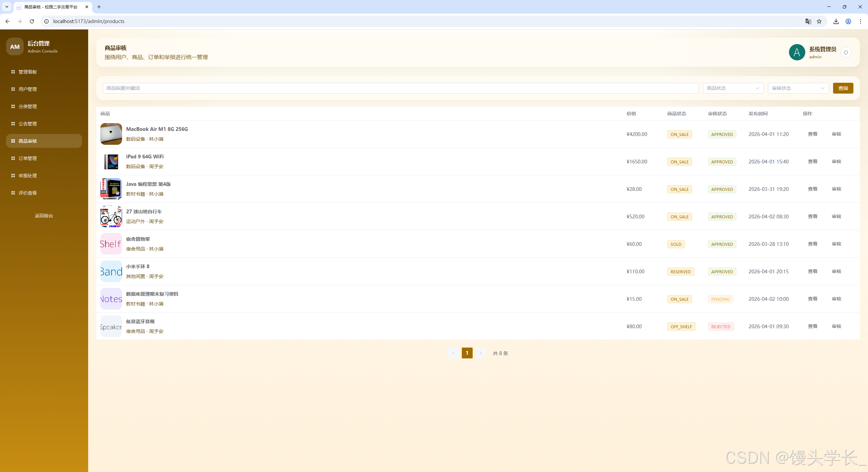Click the iPad 9 product thumbnail
The height and width of the screenshot is (472, 868).
tap(111, 161)
